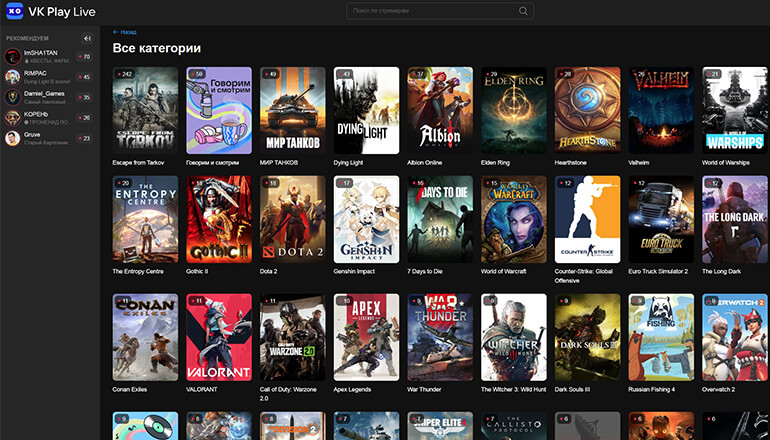Click the Genshin Impact title text
Image resolution: width=770 pixels, height=440 pixels.
click(x=357, y=271)
